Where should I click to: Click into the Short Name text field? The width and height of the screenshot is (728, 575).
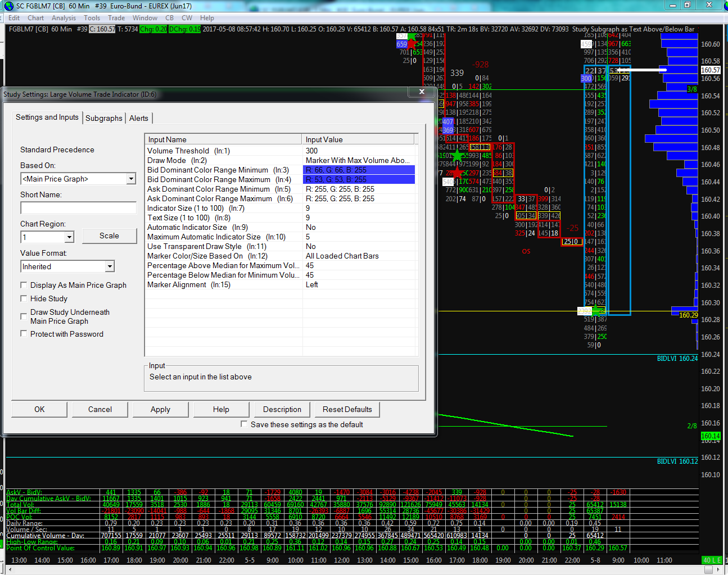pos(78,208)
